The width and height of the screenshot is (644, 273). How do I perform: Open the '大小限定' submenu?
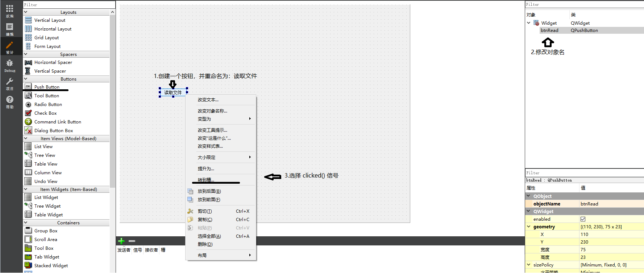[x=221, y=158]
